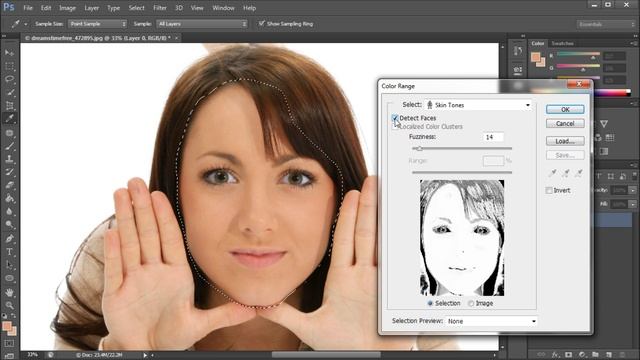Select the Lasso tool
640x360 pixels.
point(9,79)
